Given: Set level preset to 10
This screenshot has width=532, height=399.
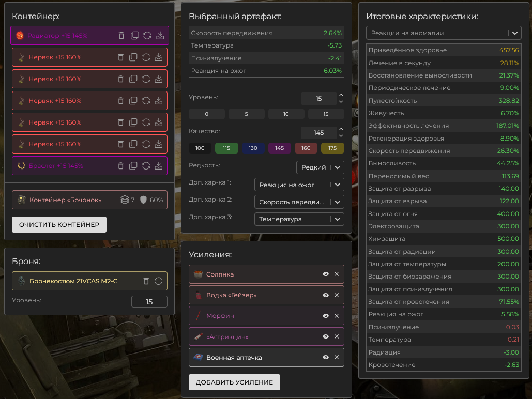Looking at the screenshot, I should pyautogui.click(x=286, y=114).
